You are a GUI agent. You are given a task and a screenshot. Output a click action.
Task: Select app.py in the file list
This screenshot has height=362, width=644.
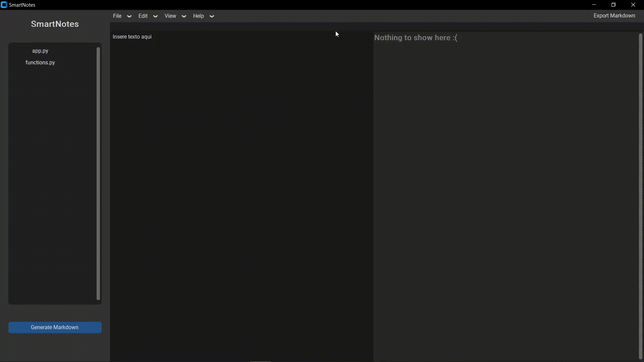coord(40,51)
